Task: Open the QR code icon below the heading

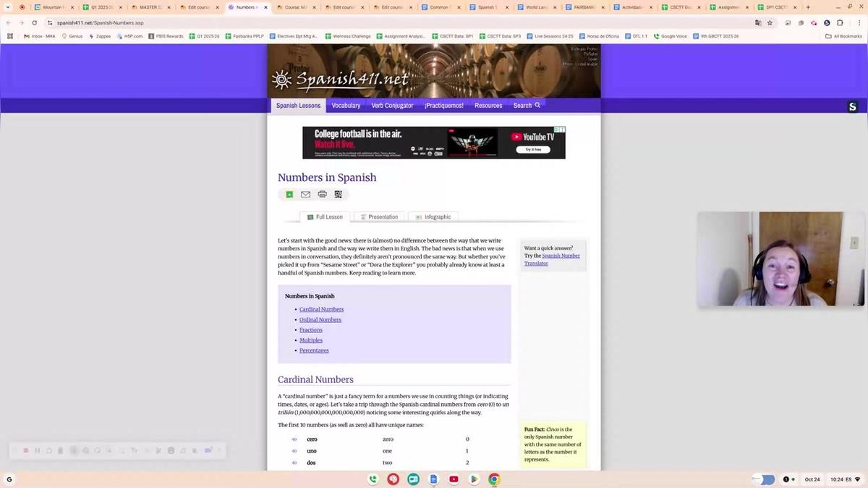Action: click(338, 195)
